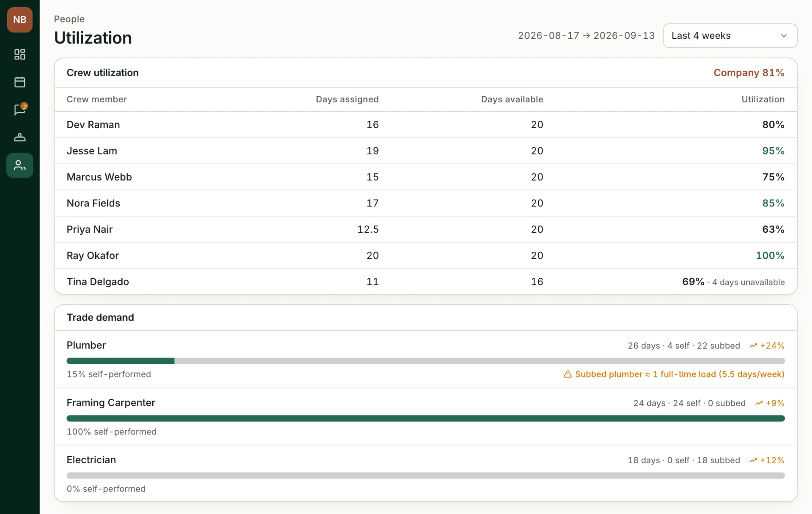Click the Plumber self-performed progress bar
The width and height of the screenshot is (812, 514).
pyautogui.click(x=425, y=361)
